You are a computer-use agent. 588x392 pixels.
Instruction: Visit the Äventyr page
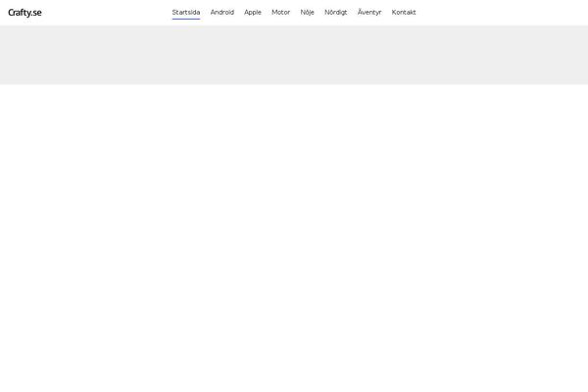tap(369, 13)
